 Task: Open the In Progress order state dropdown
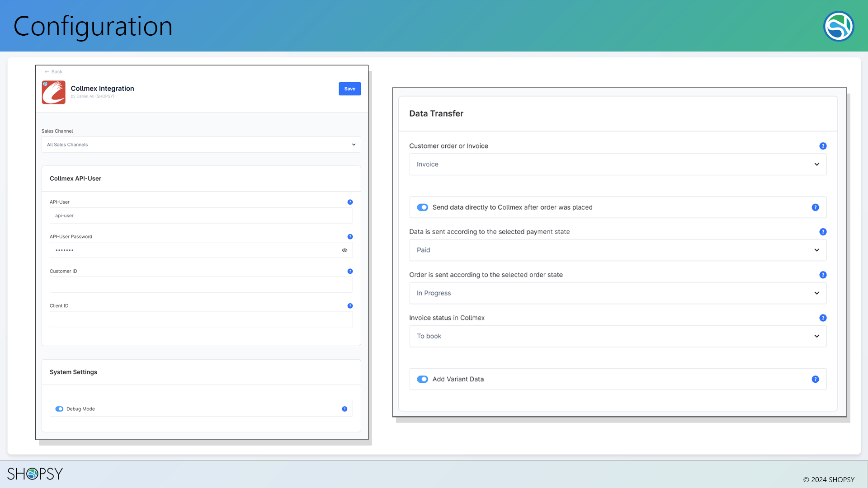(618, 293)
